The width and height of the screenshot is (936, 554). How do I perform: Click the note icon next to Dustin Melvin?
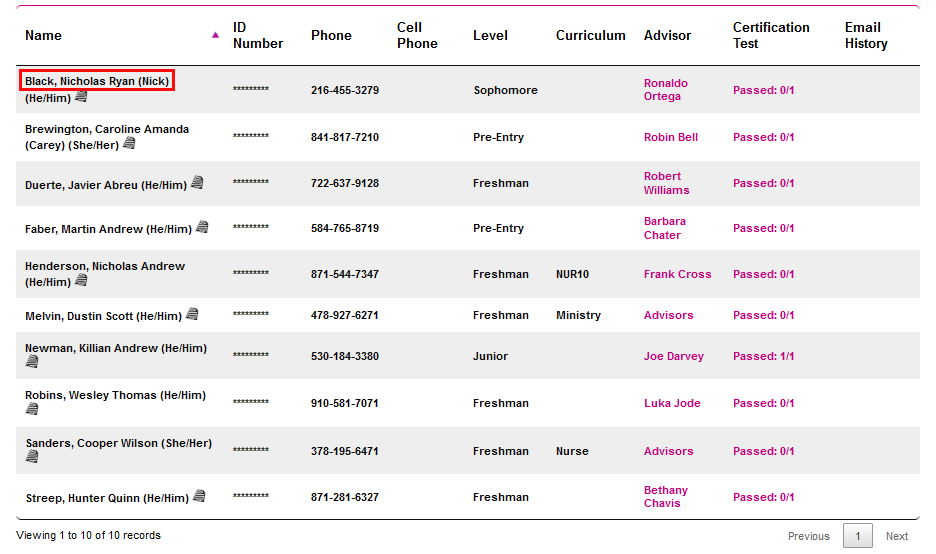(x=192, y=315)
